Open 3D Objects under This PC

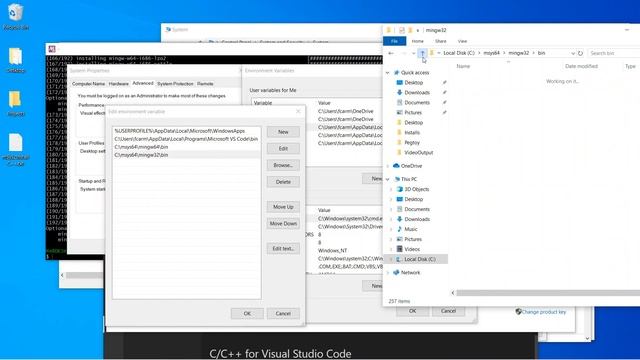click(x=416, y=189)
